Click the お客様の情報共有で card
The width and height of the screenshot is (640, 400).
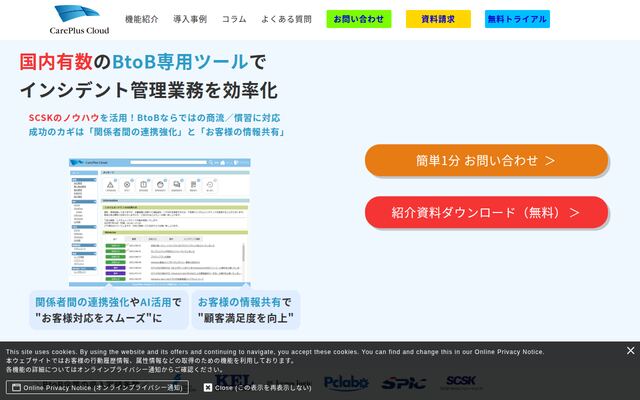[246, 310]
